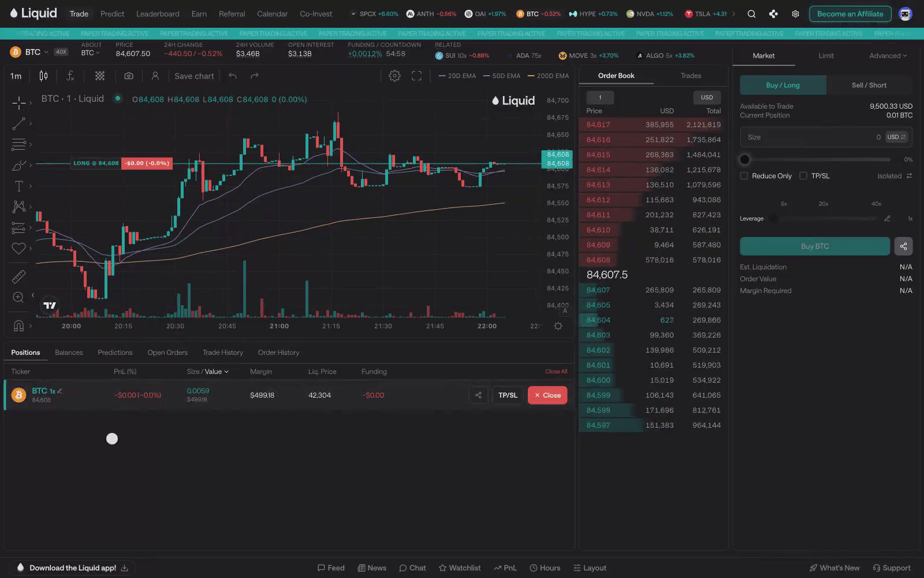924x578 pixels.
Task: Select the brush drawing tool
Action: click(18, 165)
